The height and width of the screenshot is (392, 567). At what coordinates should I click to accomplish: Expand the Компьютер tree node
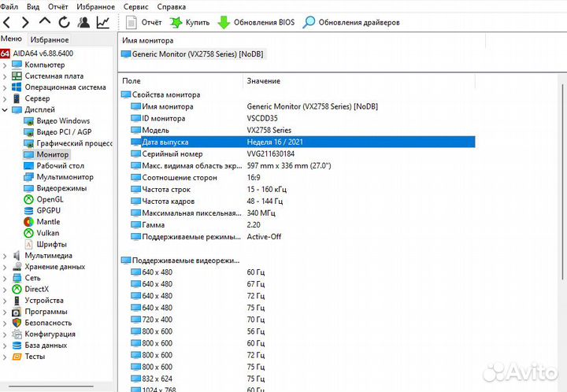(x=5, y=65)
